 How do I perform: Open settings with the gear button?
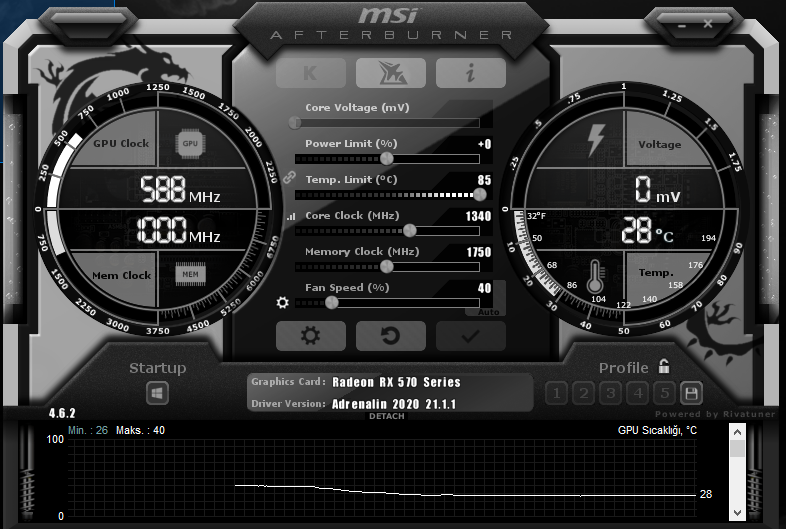click(311, 336)
